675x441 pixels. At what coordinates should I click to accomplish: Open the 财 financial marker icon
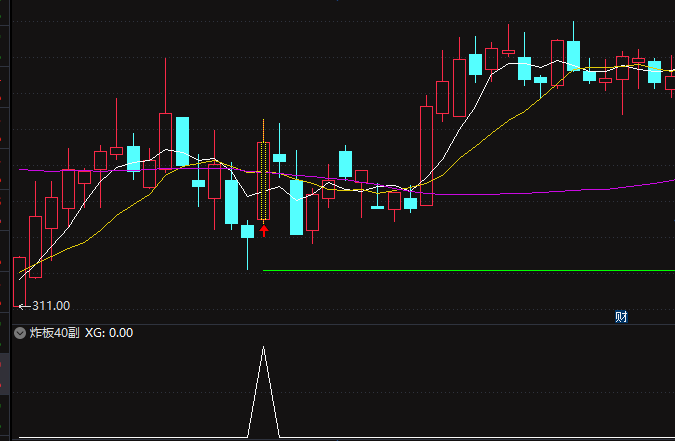[621, 317]
